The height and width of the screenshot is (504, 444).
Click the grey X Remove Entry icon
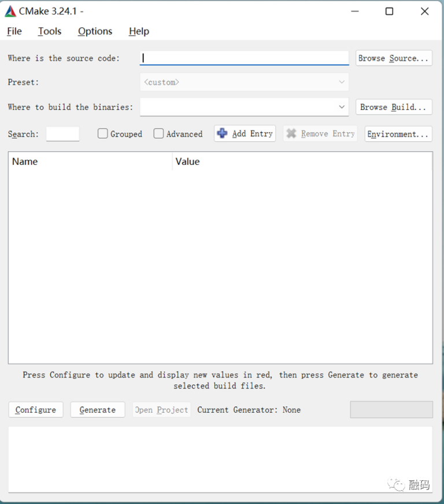(291, 134)
